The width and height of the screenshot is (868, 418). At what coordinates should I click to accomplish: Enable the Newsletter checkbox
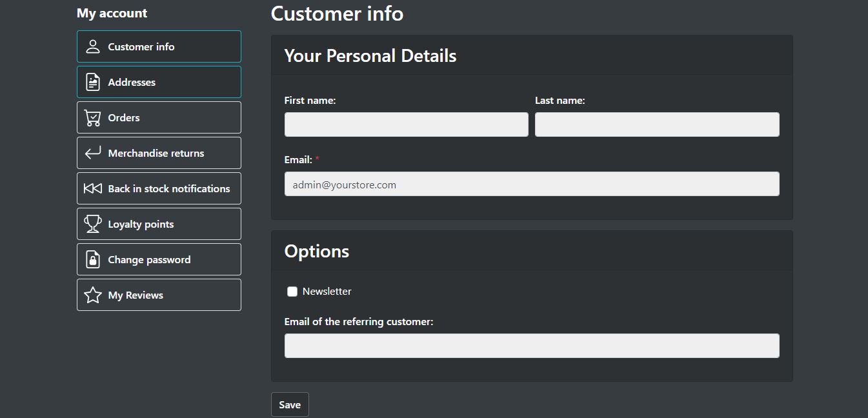292,292
